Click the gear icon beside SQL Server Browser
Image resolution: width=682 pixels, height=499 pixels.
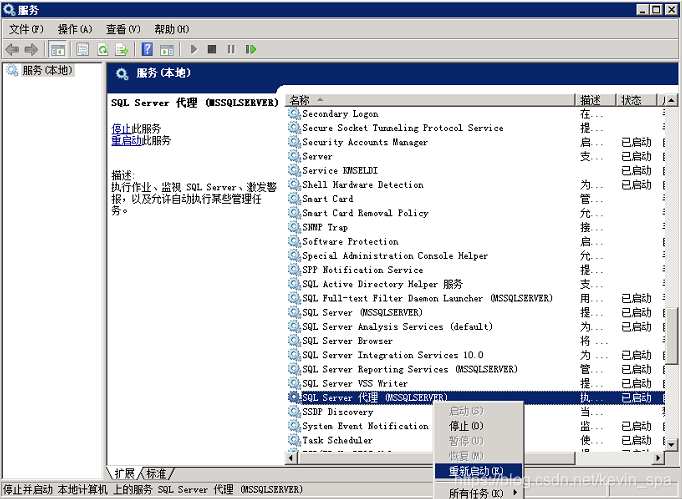tap(294, 341)
